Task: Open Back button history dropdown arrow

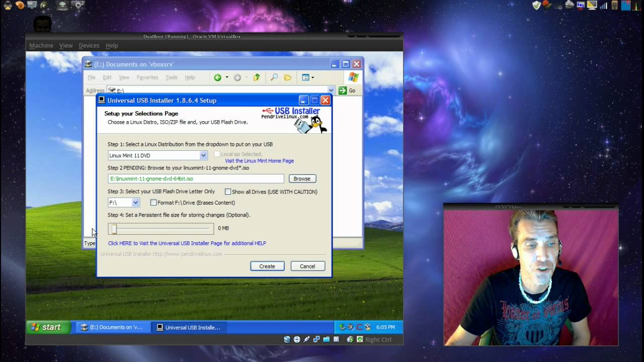Action: (x=227, y=77)
